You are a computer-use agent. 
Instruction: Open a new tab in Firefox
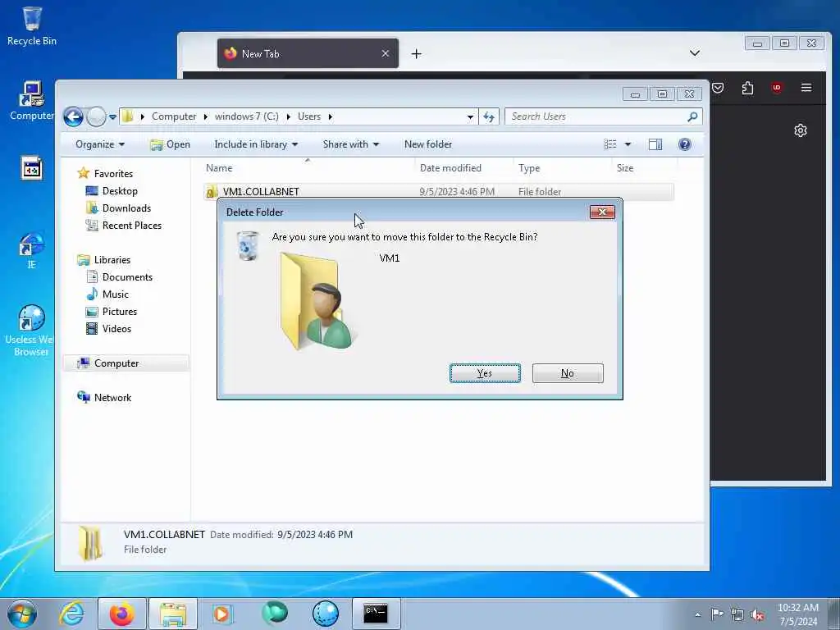416,53
